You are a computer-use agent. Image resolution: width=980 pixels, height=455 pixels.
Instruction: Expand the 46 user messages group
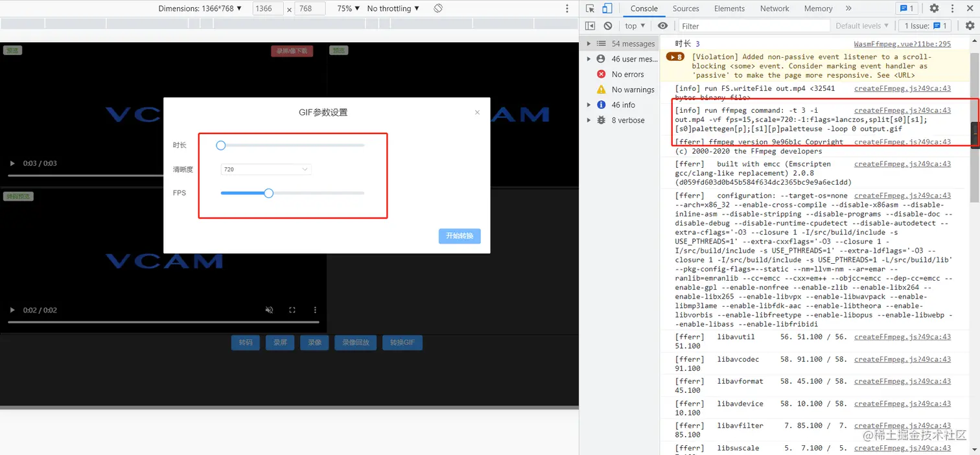click(x=589, y=59)
